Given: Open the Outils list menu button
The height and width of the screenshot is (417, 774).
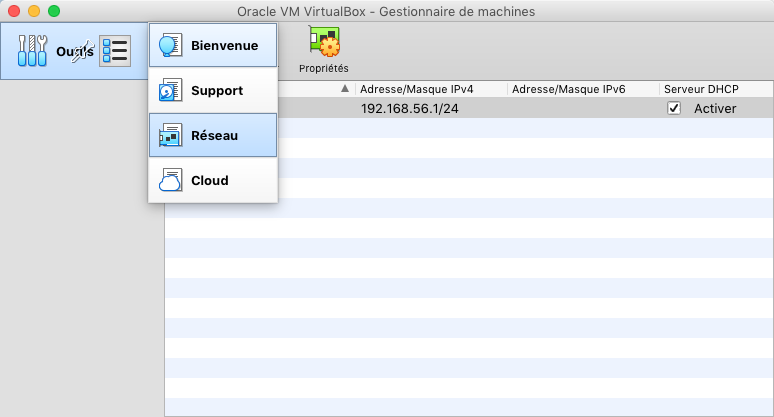Looking at the screenshot, I should coord(115,51).
